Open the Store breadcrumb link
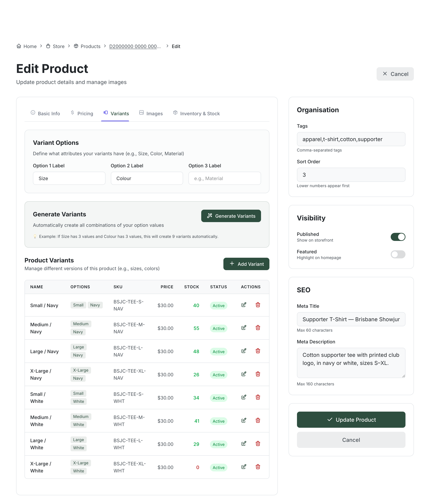Screen dimensions: 430x504 pyautogui.click(x=55, y=46)
